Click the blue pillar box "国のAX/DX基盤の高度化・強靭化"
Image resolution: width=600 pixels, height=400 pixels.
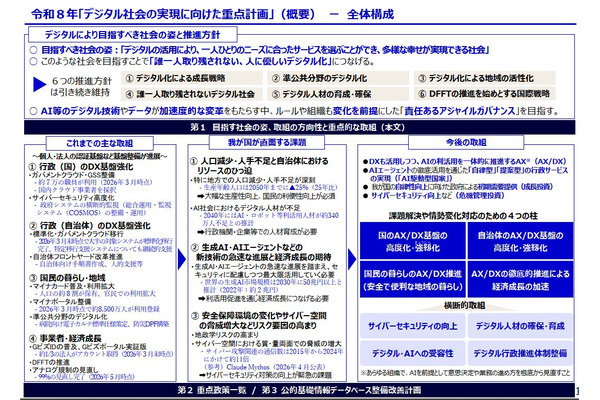(412, 241)
